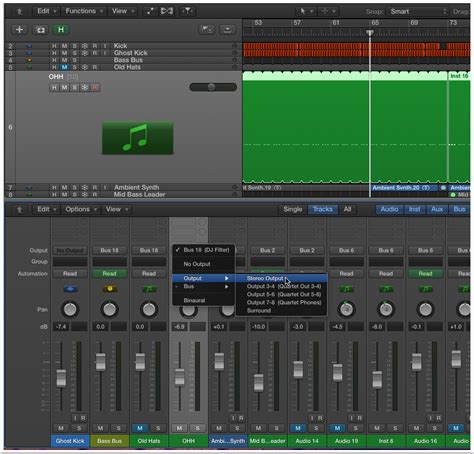
Task: Click the Bass Bus volume fader
Action: [x=100, y=362]
